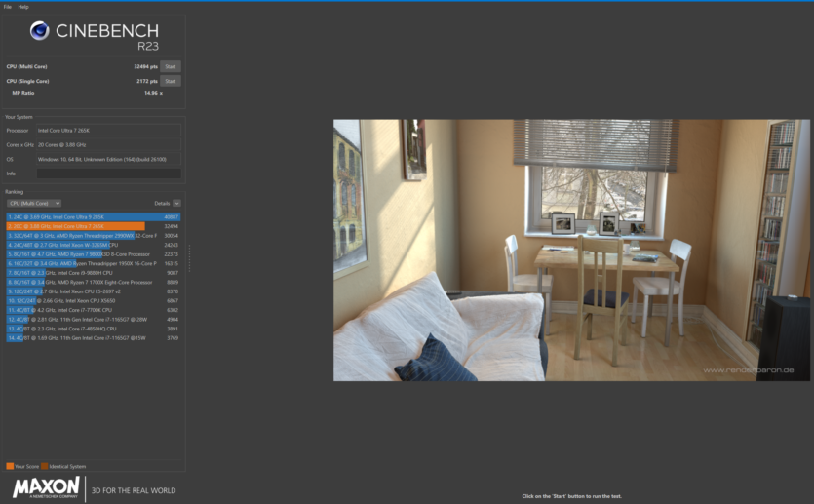Image resolution: width=814 pixels, height=504 pixels.
Task: Click the rendered room scene image
Action: [x=571, y=251]
